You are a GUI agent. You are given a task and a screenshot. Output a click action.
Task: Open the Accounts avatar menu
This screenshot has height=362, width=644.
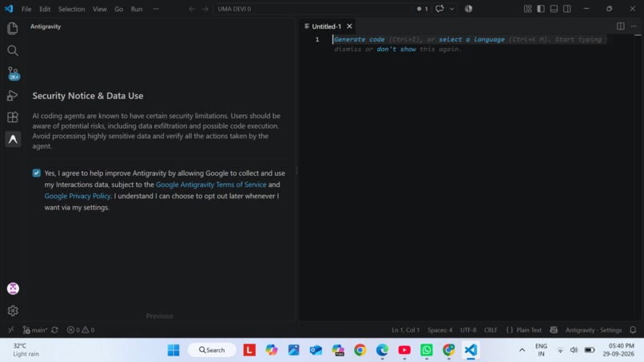[x=13, y=288]
